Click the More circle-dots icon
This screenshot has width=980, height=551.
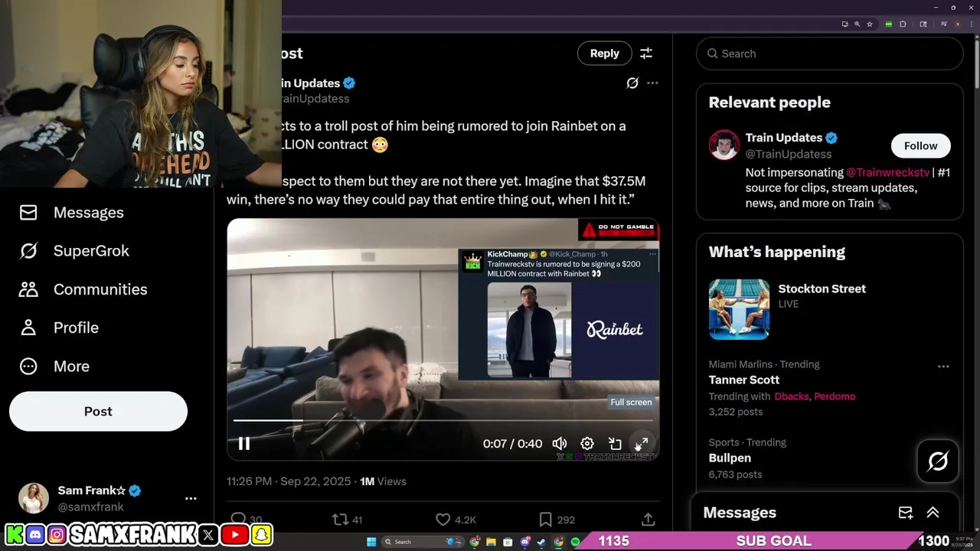[28, 366]
